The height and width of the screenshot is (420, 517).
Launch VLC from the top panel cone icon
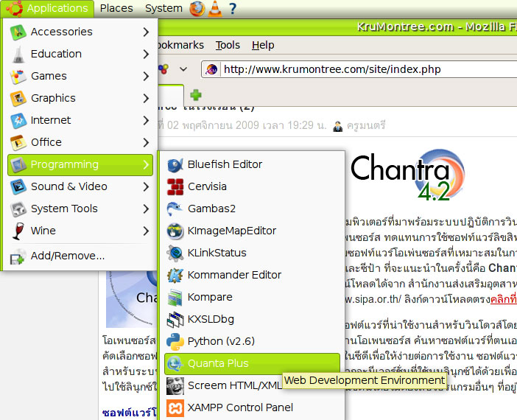215,8
